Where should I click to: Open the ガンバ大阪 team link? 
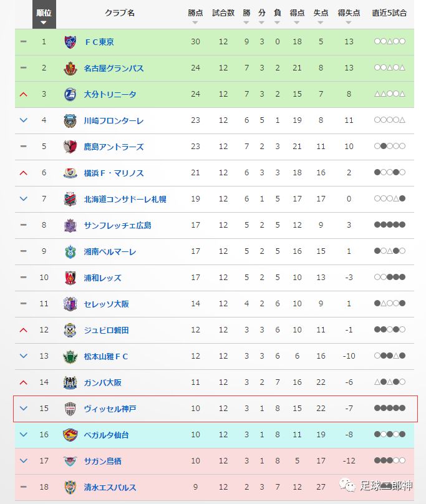click(x=102, y=382)
